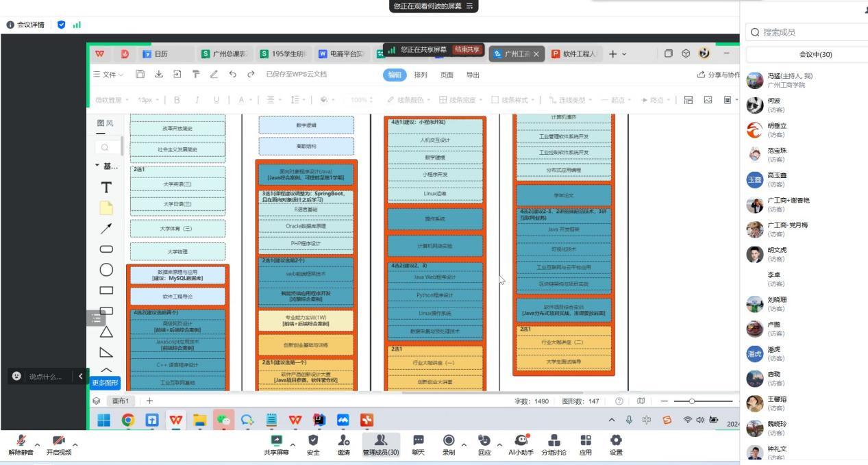Switch to the 排列 tab
This screenshot has height=465, width=868.
(421, 75)
